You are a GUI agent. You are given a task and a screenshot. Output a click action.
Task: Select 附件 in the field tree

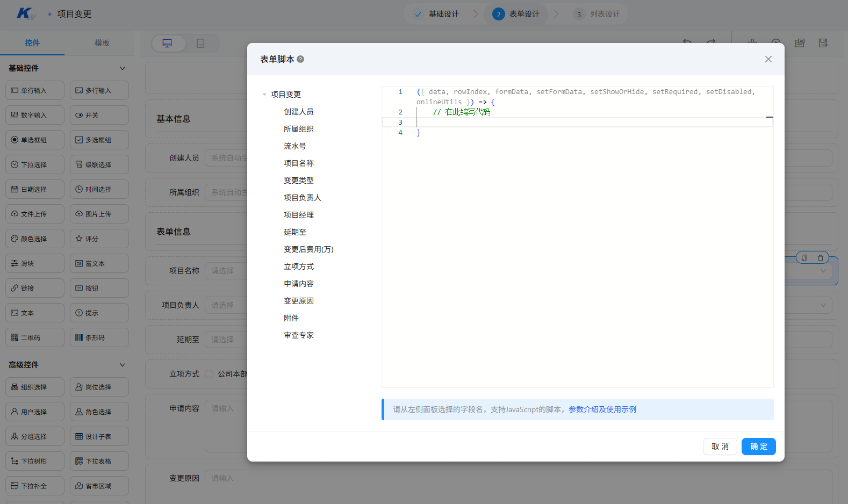click(291, 318)
